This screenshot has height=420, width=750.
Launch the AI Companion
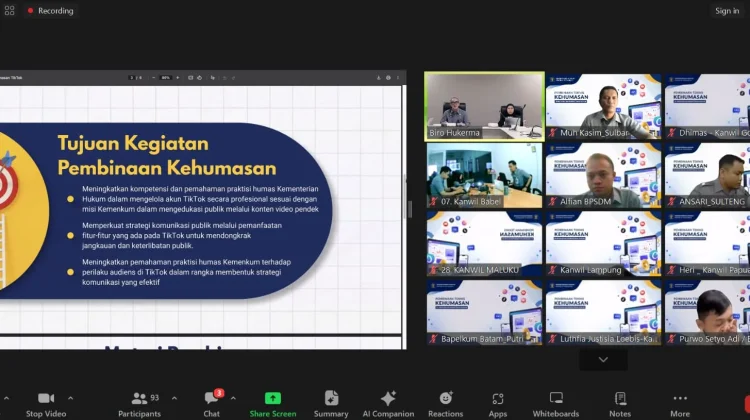tap(388, 404)
